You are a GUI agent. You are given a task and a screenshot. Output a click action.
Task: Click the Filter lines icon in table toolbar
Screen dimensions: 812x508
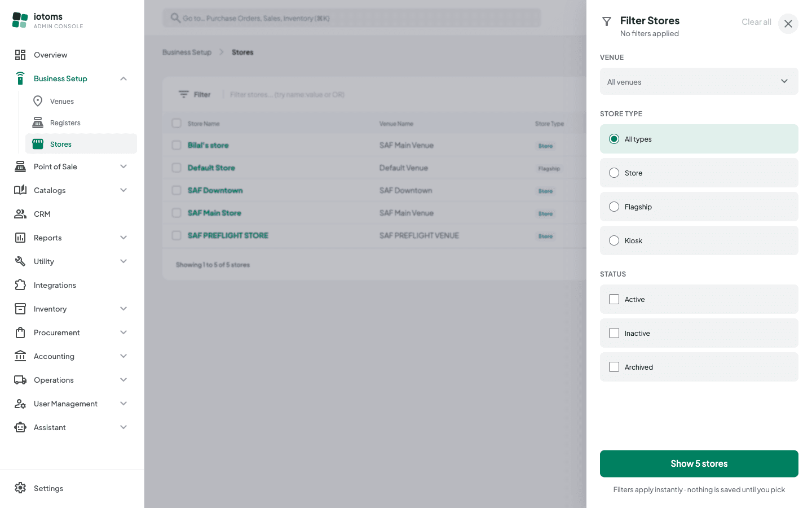click(x=184, y=94)
